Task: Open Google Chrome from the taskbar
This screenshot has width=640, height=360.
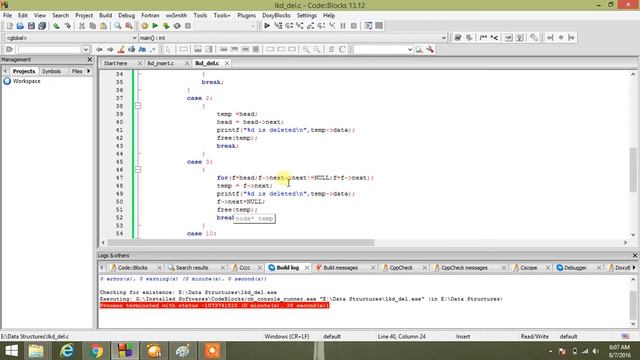Action: click(x=96, y=351)
